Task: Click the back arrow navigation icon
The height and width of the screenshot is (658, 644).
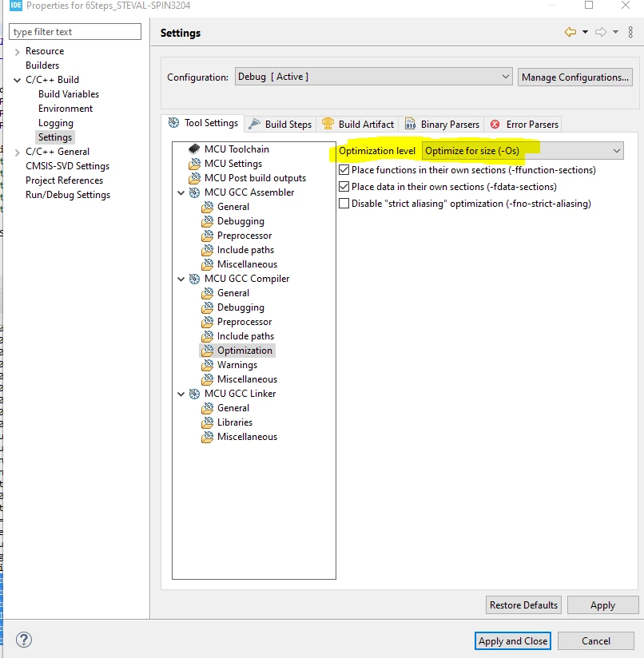Action: (570, 32)
